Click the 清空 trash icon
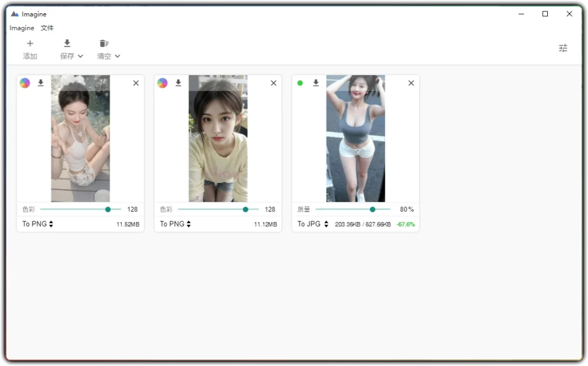The width and height of the screenshot is (588, 366). tap(104, 43)
